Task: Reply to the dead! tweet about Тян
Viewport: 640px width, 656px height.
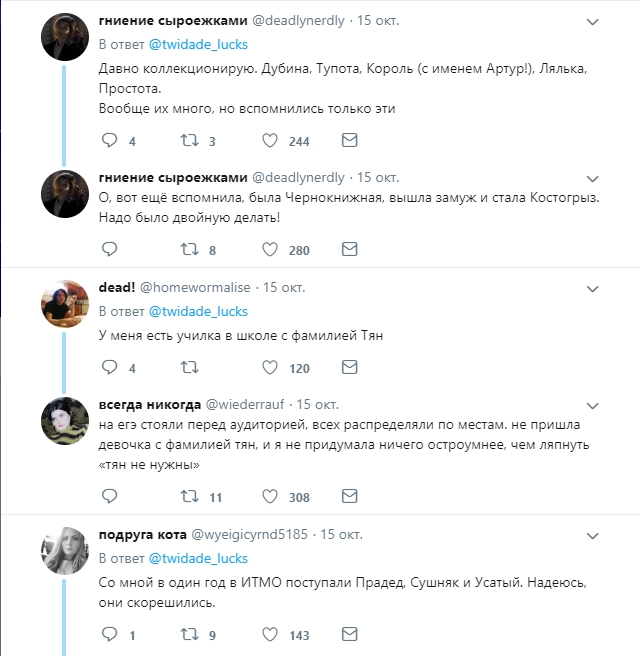Action: 110,368
